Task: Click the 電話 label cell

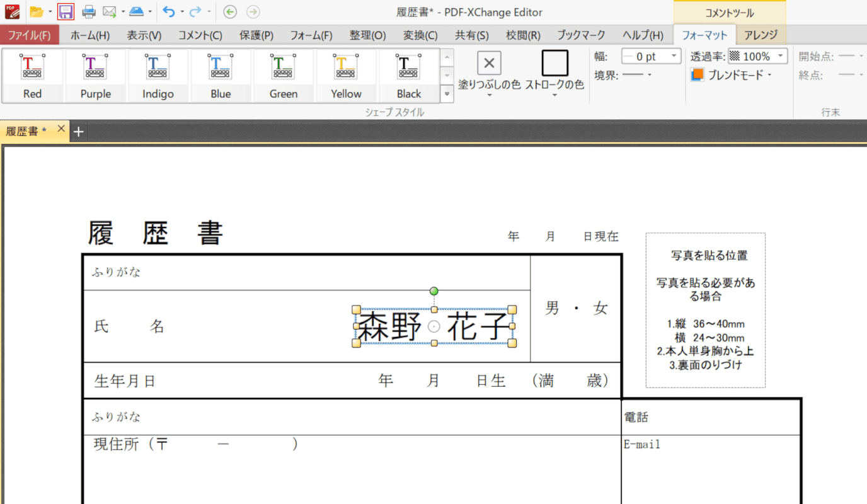Action: (636, 417)
